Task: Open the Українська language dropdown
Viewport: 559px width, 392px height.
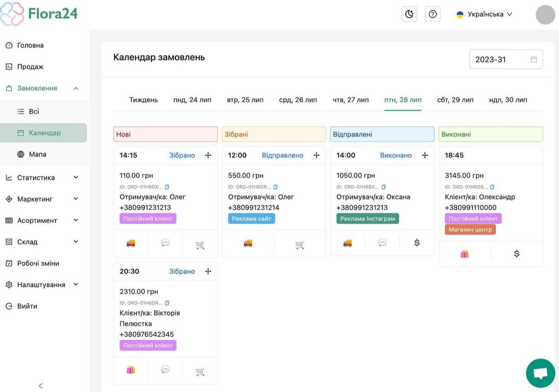Action: tap(484, 14)
